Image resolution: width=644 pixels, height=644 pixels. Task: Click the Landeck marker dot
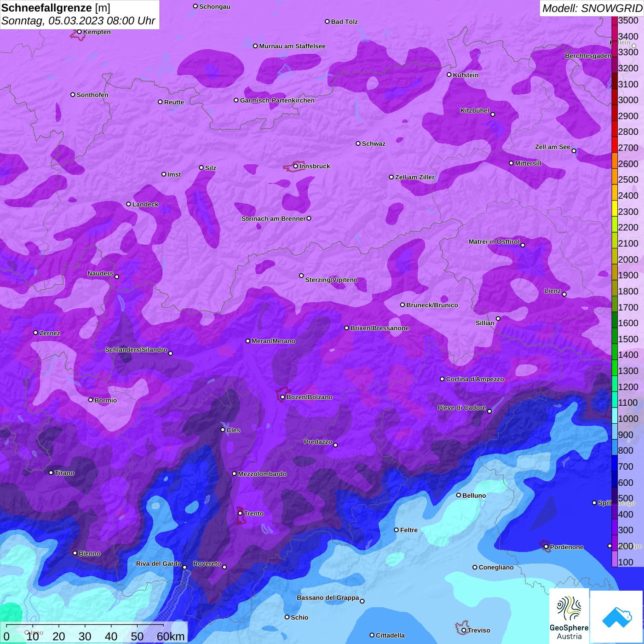click(128, 204)
